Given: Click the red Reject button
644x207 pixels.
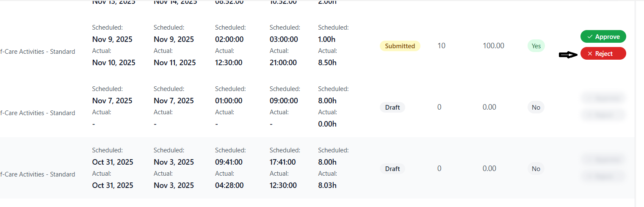Looking at the screenshot, I should (603, 54).
